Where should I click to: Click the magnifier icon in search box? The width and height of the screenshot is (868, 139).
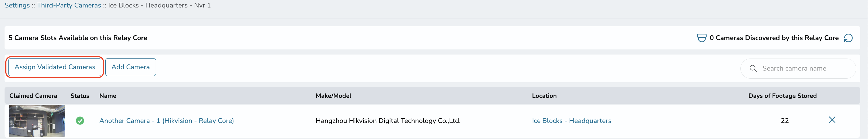click(753, 68)
